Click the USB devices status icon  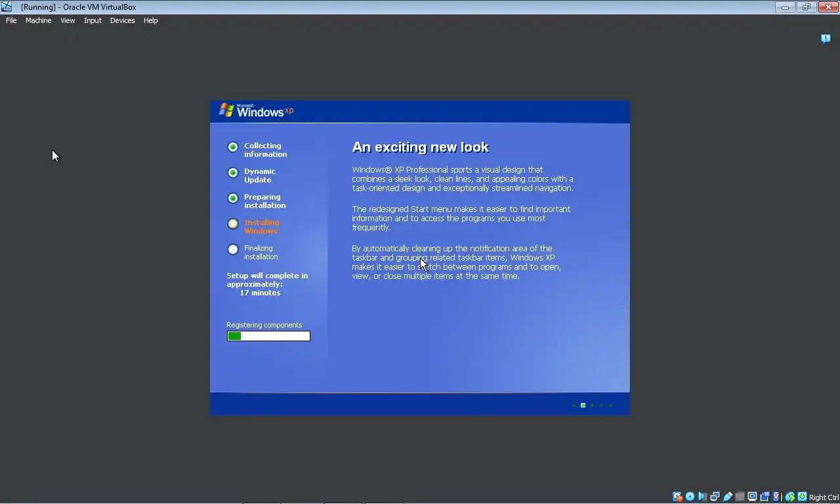point(727,497)
